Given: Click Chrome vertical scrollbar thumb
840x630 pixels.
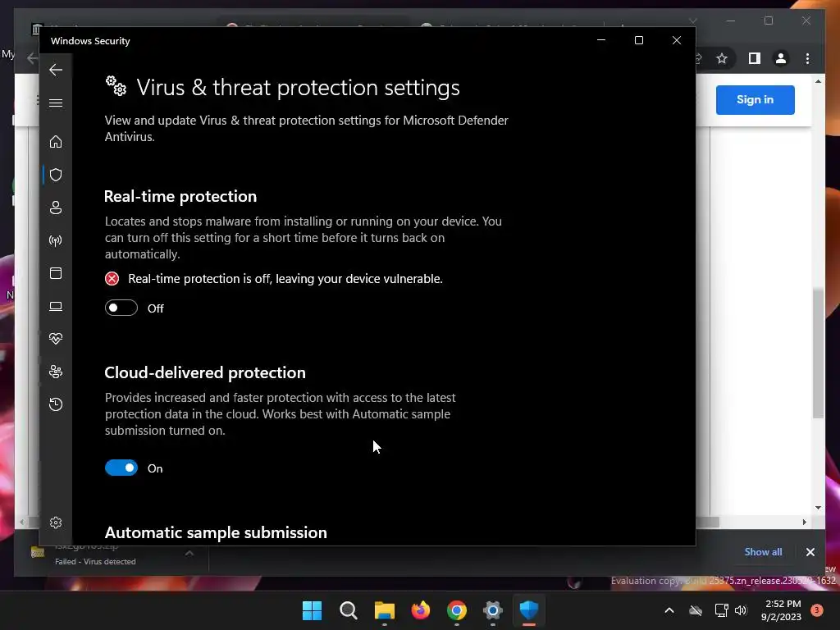Looking at the screenshot, I should pos(818,354).
